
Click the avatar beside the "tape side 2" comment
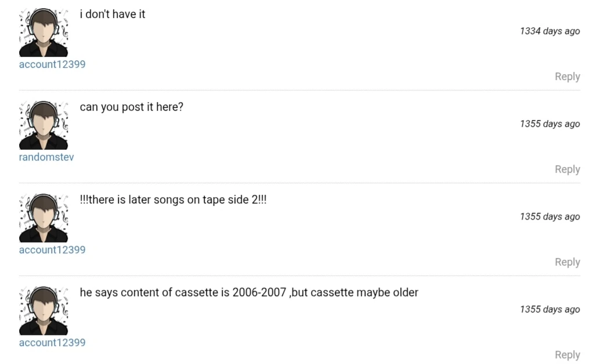point(44,219)
